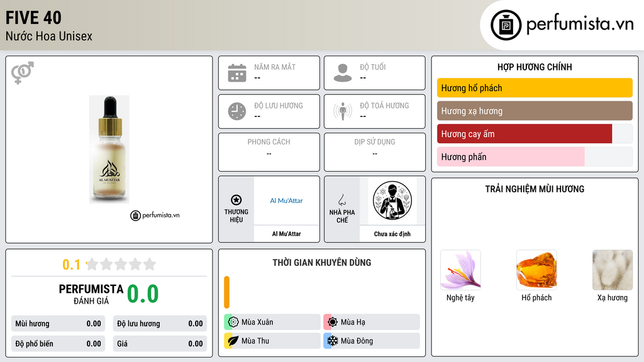Select the Hương phấn accord bar

coord(535,156)
